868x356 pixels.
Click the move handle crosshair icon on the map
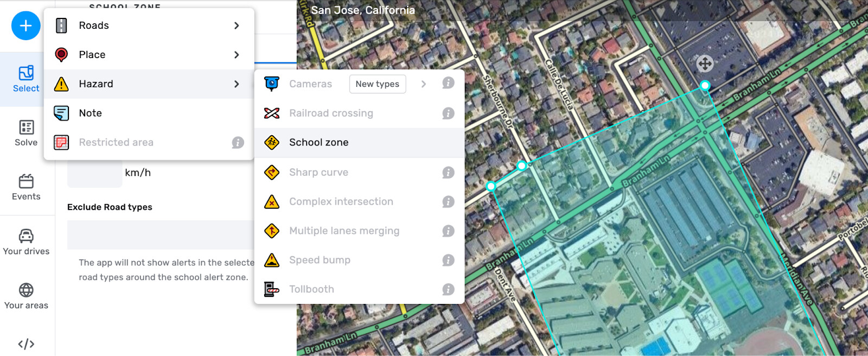pos(705,64)
